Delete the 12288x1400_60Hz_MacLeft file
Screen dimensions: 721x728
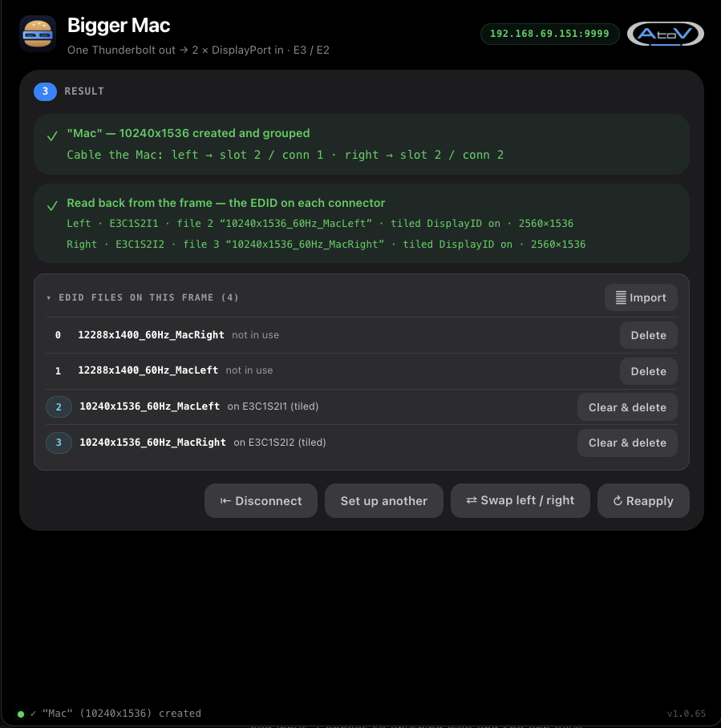coord(649,371)
